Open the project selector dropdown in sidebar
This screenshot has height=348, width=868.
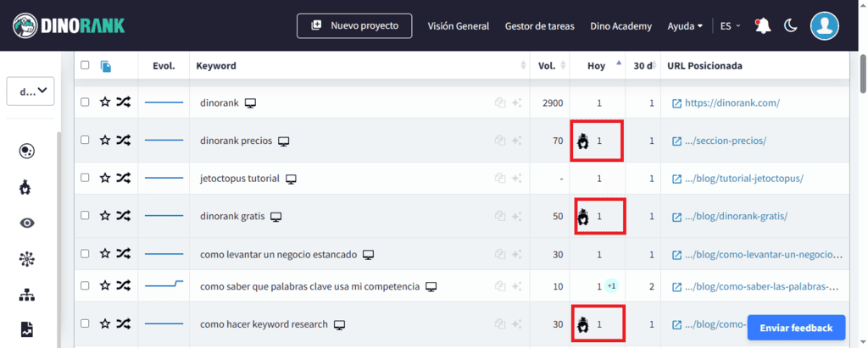point(31,91)
